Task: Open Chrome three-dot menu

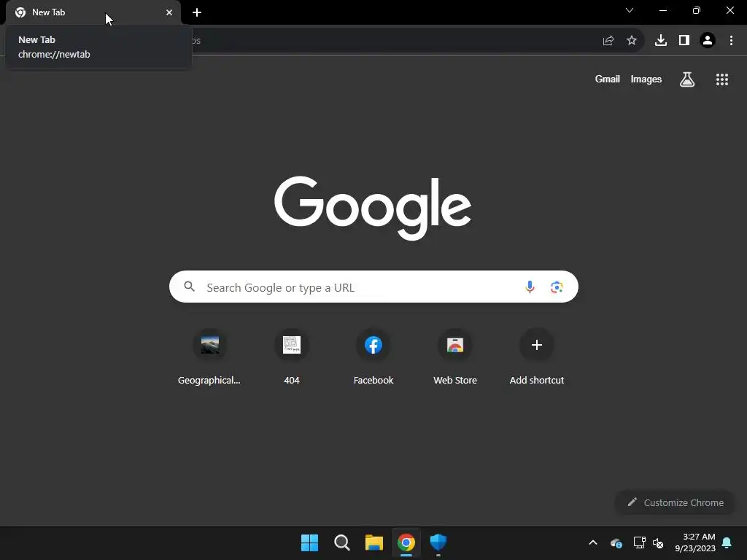Action: (x=731, y=41)
